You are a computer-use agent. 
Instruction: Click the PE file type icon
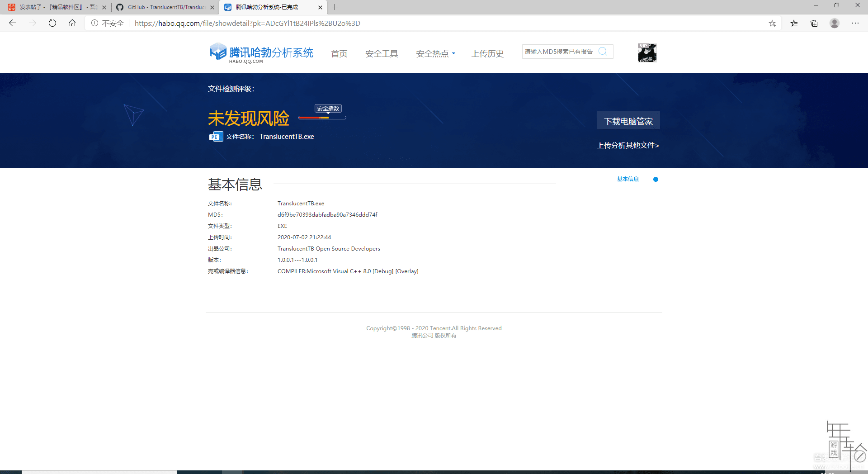pyautogui.click(x=216, y=137)
